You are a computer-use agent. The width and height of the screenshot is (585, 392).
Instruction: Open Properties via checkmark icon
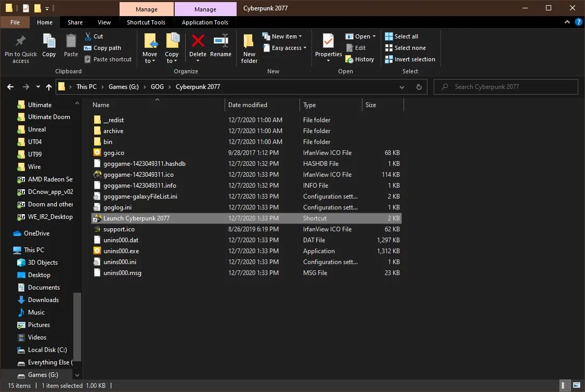[x=328, y=41]
